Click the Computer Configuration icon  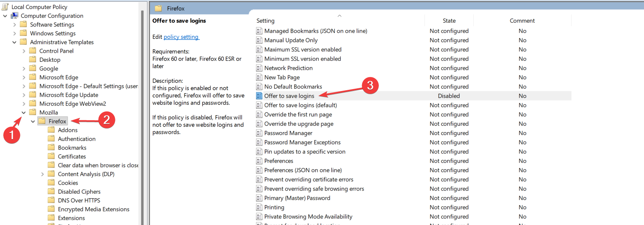[14, 16]
